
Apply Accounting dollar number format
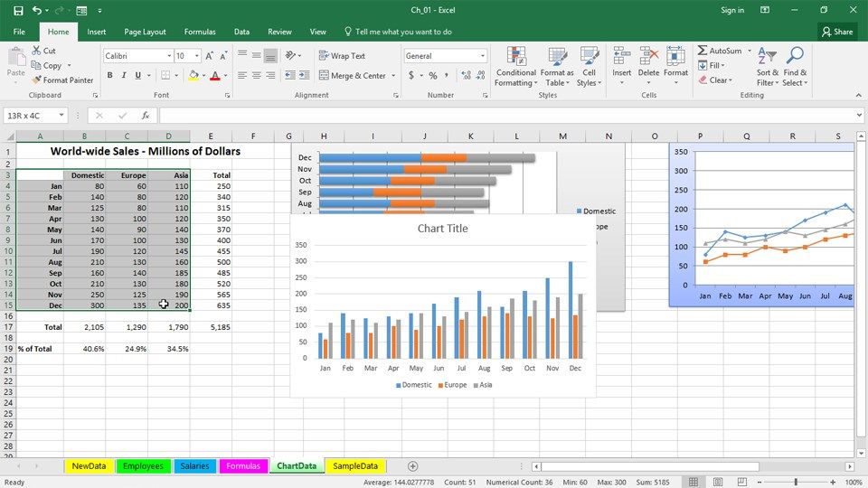[x=411, y=75]
